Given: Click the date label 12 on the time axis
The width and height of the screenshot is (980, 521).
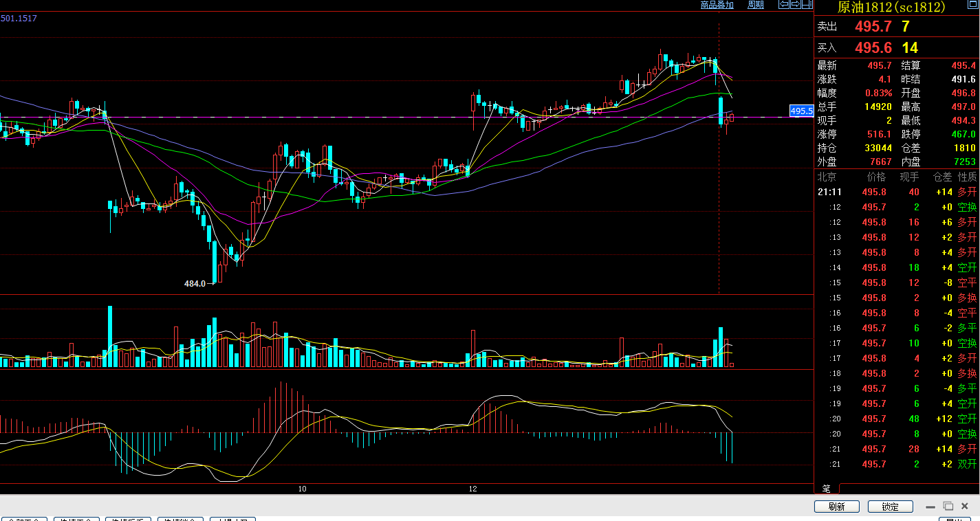Looking at the screenshot, I should click(x=472, y=489).
